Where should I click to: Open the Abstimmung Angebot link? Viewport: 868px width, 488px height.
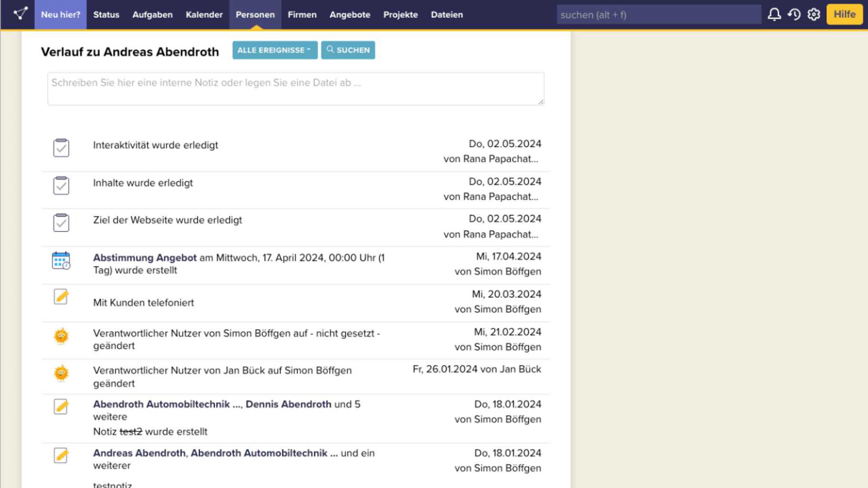[145, 258]
